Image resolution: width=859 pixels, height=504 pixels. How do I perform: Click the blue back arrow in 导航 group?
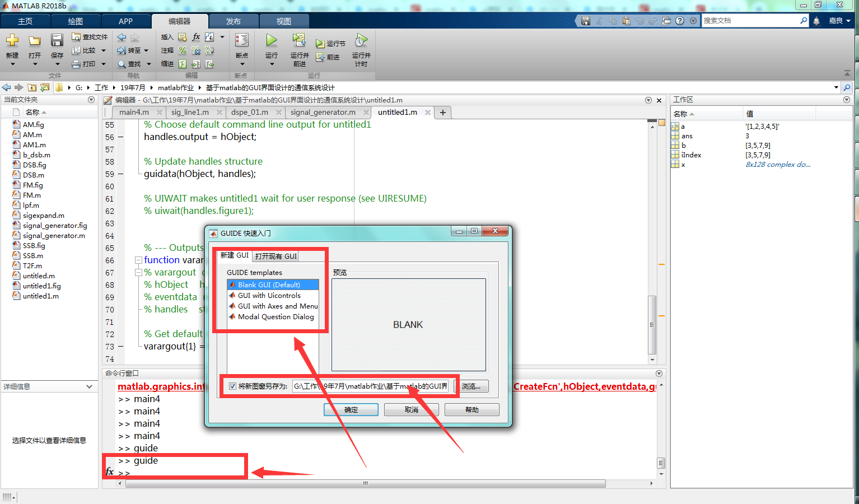122,38
